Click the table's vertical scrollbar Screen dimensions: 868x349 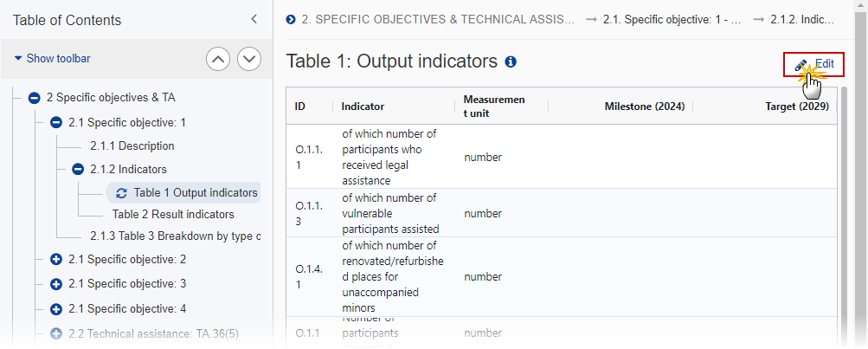click(x=844, y=216)
